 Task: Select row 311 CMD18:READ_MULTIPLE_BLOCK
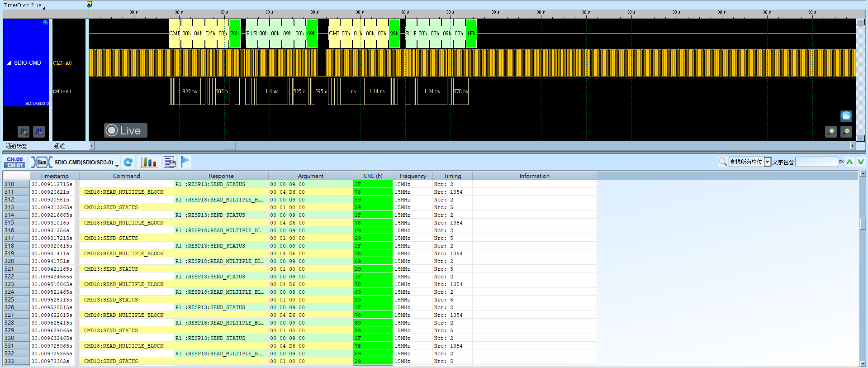[x=300, y=192]
